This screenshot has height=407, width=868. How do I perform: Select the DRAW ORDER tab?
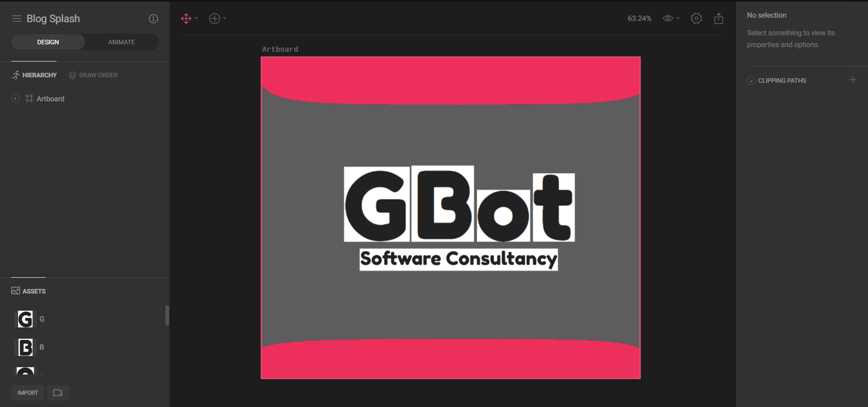[93, 75]
